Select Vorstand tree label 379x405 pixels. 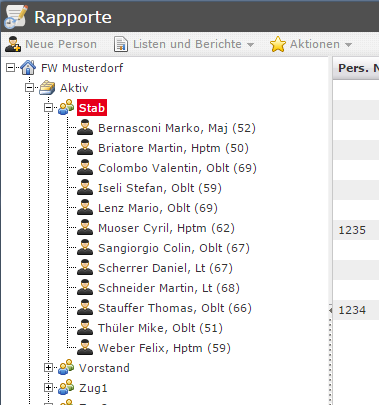104,368
